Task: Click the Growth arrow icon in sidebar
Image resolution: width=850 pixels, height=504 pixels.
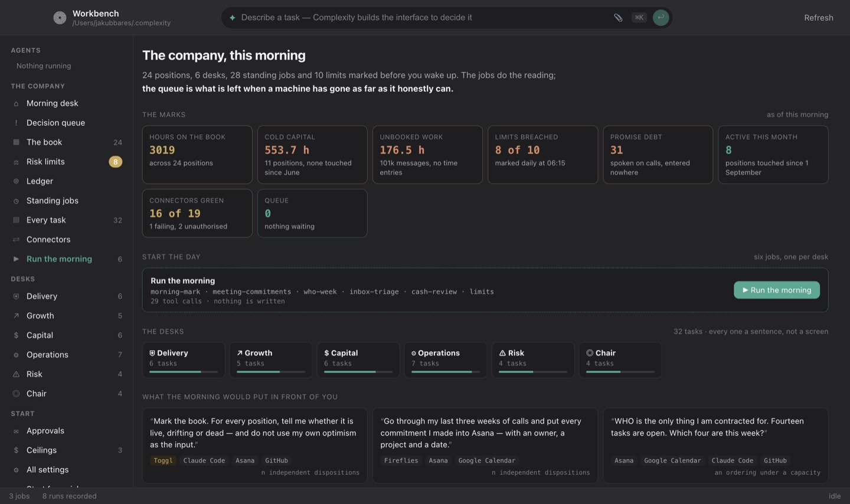Action: click(x=16, y=316)
